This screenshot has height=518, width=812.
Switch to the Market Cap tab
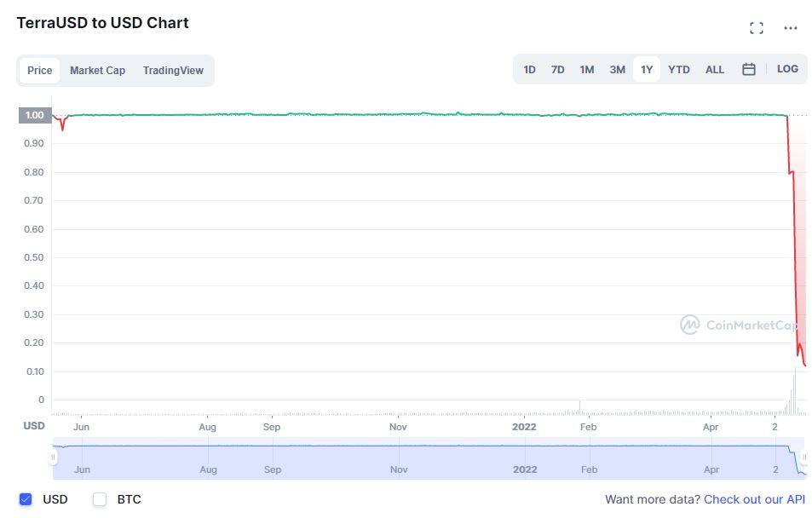click(x=97, y=71)
